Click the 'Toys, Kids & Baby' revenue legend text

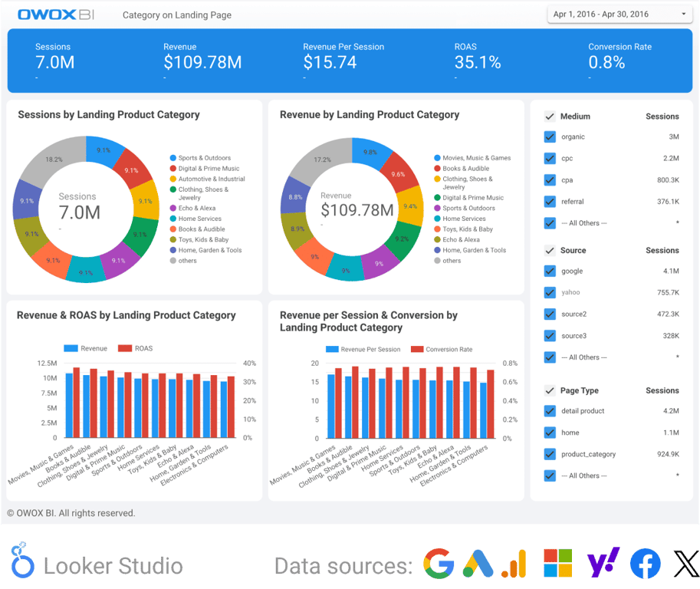pyautogui.click(x=468, y=229)
